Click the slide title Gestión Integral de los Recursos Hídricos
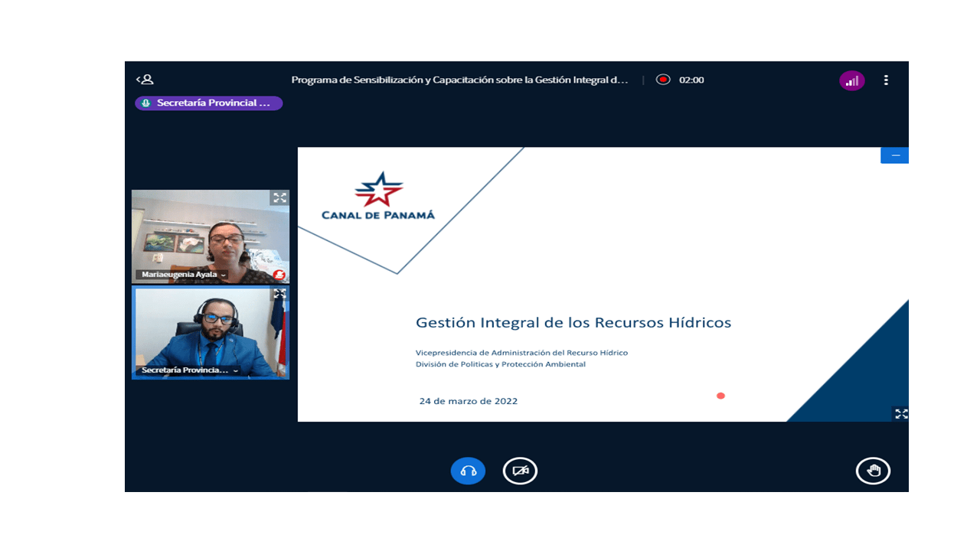 click(x=573, y=322)
